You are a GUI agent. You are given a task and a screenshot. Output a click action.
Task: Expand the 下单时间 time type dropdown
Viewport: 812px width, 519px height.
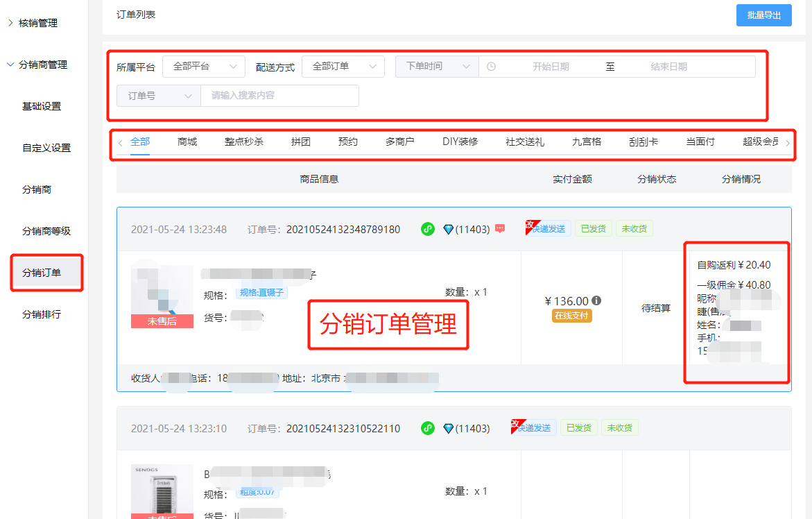pos(437,67)
